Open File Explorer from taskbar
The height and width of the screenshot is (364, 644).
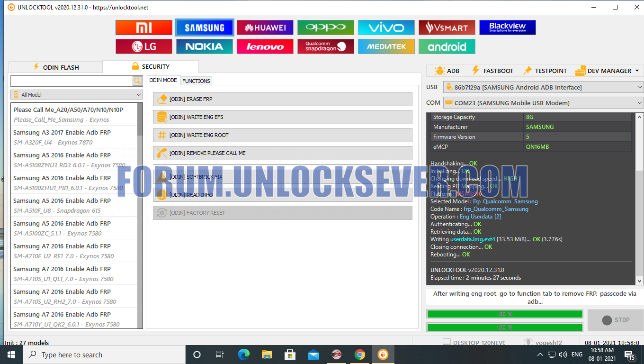[x=267, y=355]
